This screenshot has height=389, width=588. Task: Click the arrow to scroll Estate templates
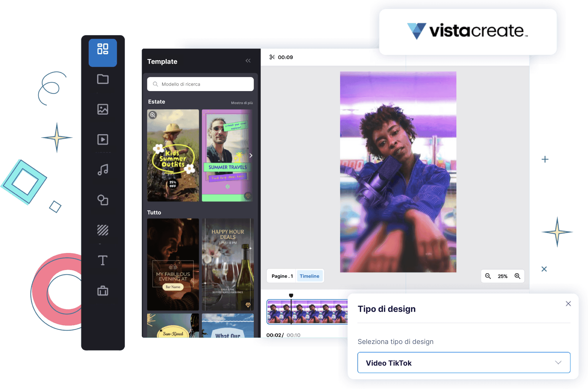click(x=251, y=155)
